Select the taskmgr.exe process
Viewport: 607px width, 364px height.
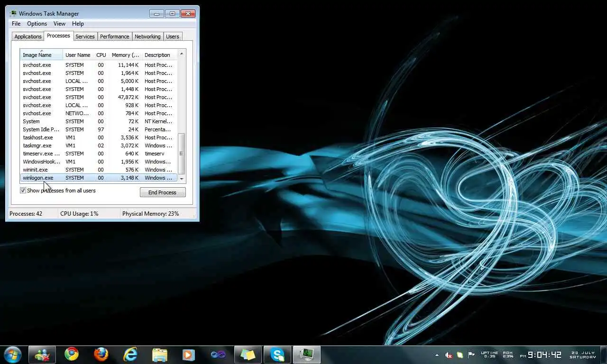coord(99,146)
